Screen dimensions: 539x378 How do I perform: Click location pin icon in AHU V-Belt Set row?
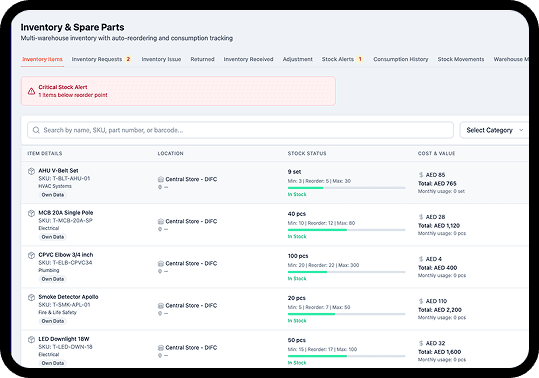point(160,187)
